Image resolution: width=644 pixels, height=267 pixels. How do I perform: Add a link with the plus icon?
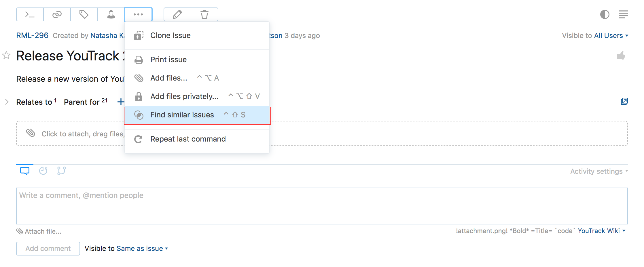click(121, 102)
